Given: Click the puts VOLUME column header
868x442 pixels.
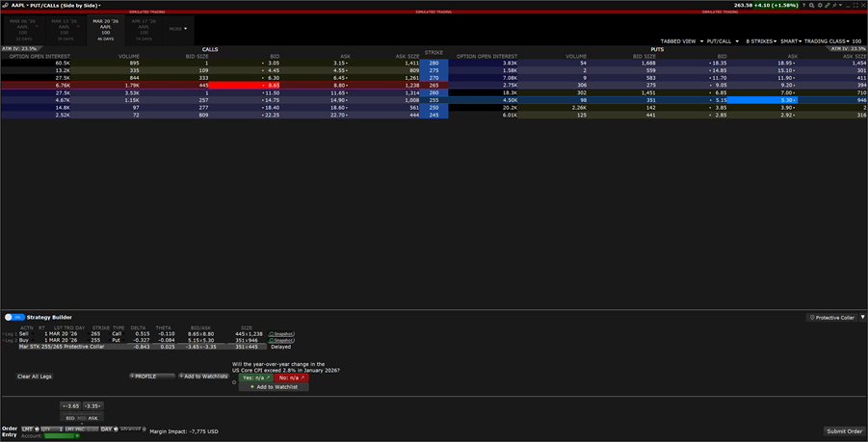Looking at the screenshot, I should (x=576, y=57).
